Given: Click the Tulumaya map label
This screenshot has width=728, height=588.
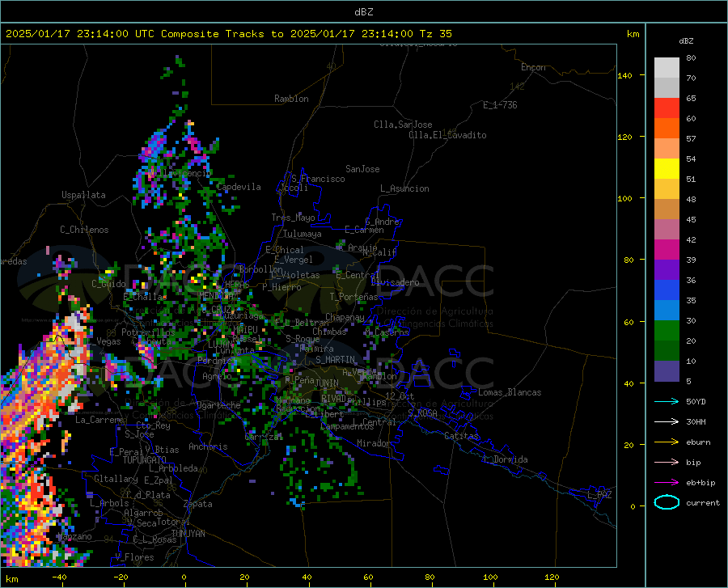Looking at the screenshot, I should (303, 234).
